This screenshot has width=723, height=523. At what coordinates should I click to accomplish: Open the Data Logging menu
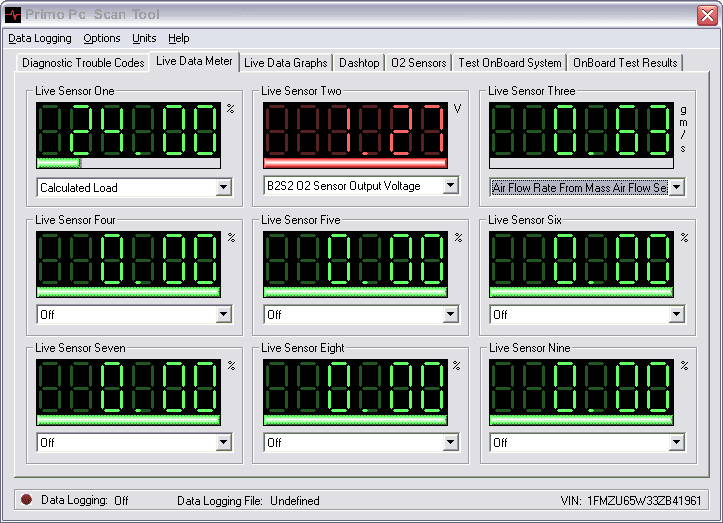pyautogui.click(x=40, y=39)
